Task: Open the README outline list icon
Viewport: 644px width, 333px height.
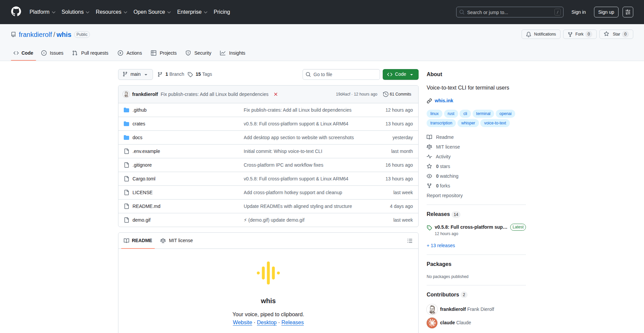Action: click(410, 241)
